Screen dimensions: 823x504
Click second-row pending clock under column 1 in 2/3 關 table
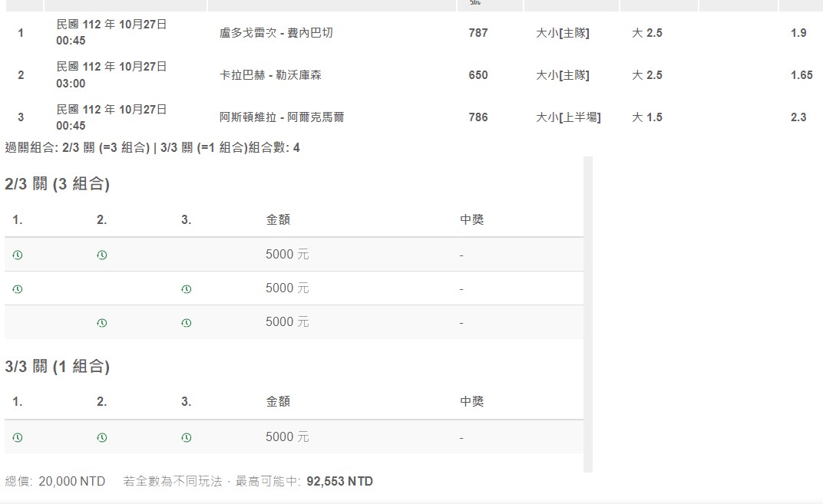point(18,289)
